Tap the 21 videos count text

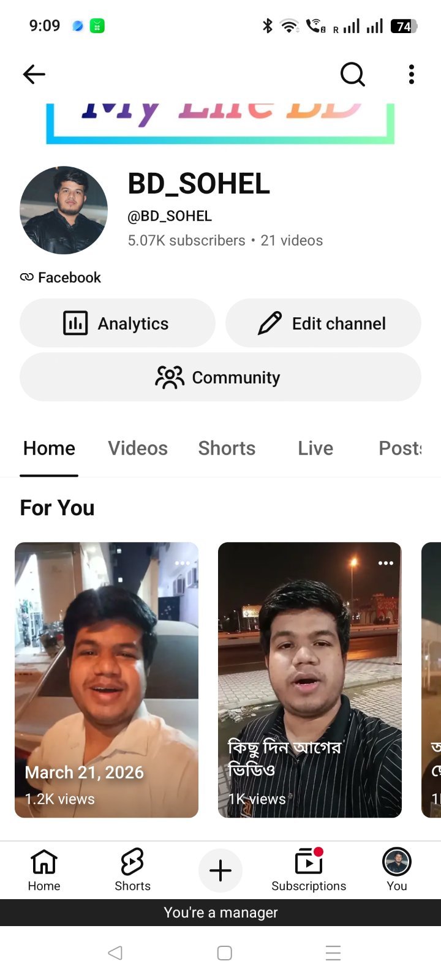coord(292,241)
